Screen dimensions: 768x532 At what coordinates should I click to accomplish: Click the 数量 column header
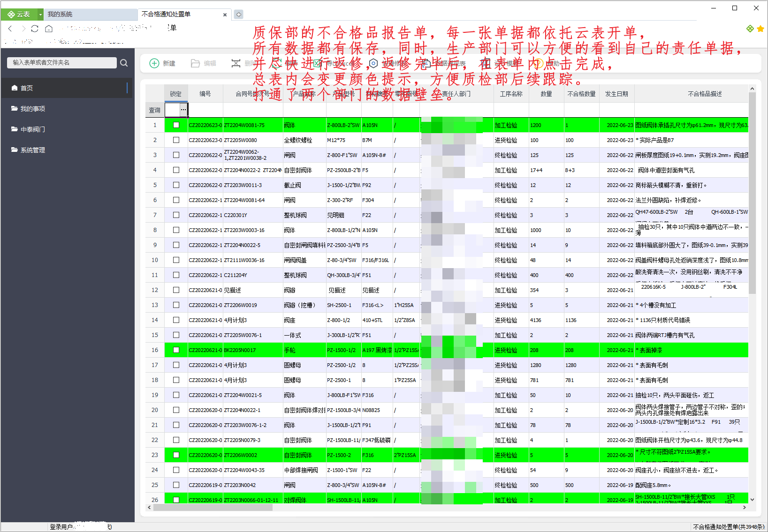click(x=546, y=94)
